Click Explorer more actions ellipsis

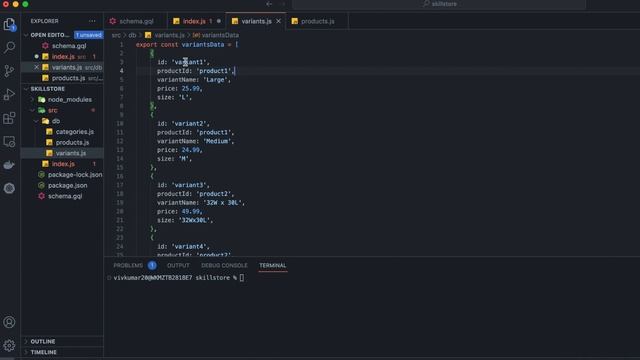pyautogui.click(x=92, y=21)
